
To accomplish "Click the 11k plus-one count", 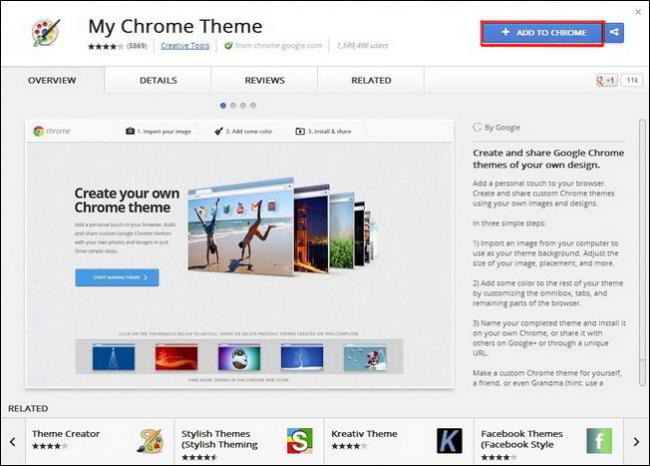I will (632, 80).
